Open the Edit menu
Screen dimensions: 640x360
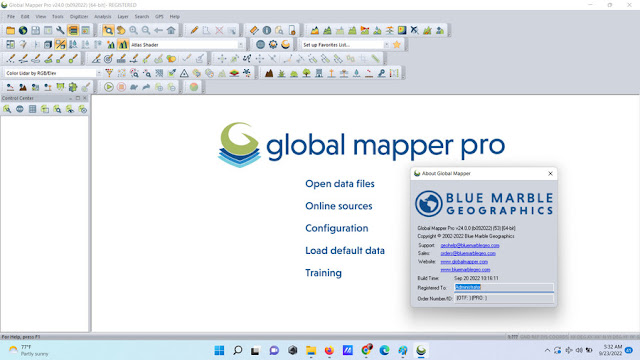[25, 17]
